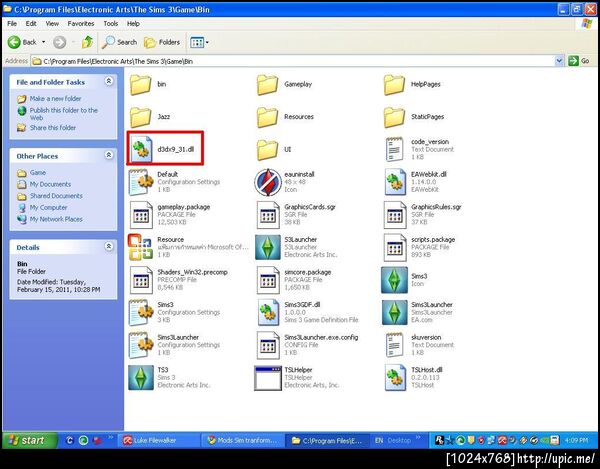
Task: Select the Sims3GDF.dll file icon
Action: 268,313
